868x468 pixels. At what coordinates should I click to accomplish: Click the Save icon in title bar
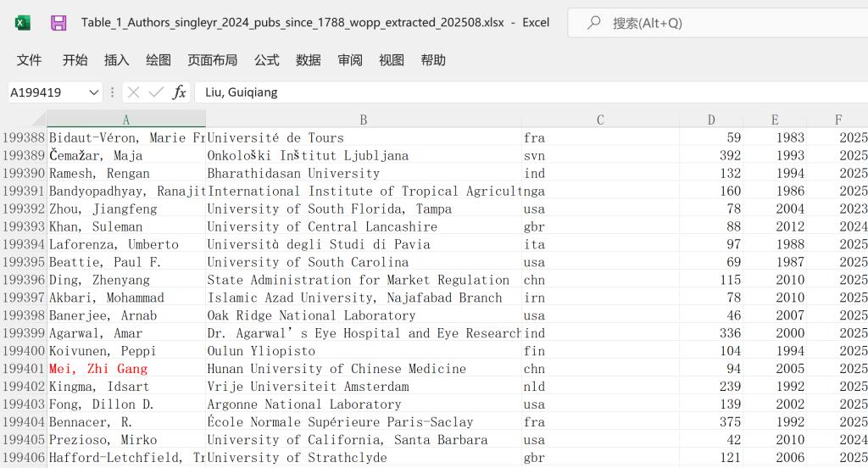pyautogui.click(x=58, y=23)
